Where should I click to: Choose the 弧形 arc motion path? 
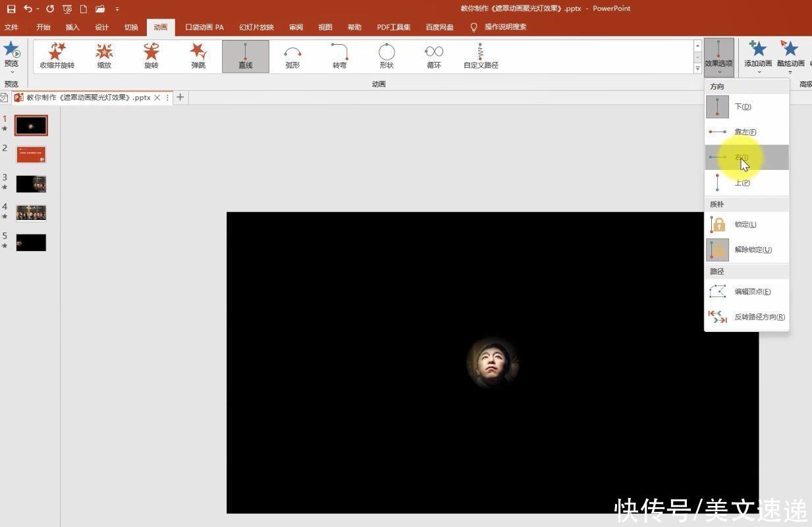[292, 55]
